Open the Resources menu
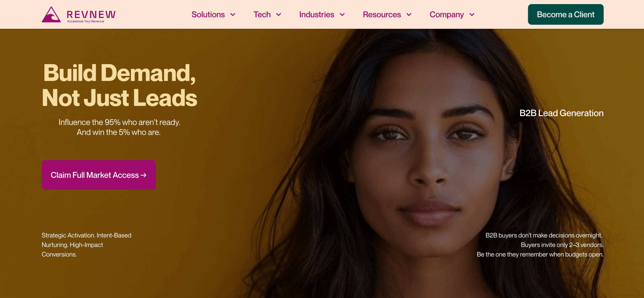Screen dimensions: 644x298 (382, 15)
